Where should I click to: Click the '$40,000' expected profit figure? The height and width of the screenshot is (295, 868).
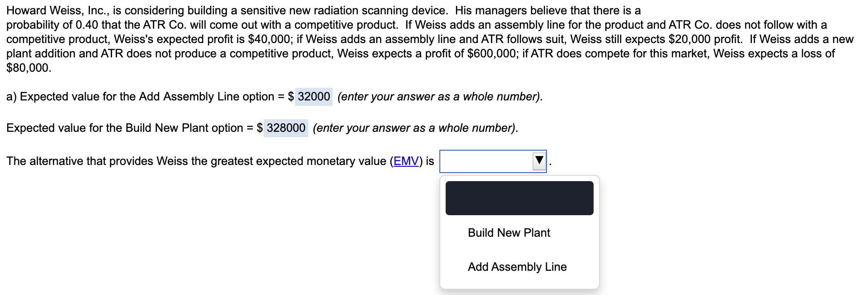[269, 39]
